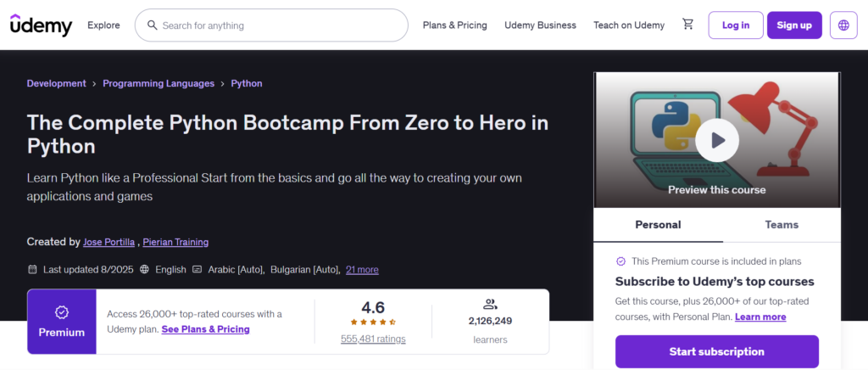Click the closed captions icon
This screenshot has height=370, width=868.
(197, 270)
